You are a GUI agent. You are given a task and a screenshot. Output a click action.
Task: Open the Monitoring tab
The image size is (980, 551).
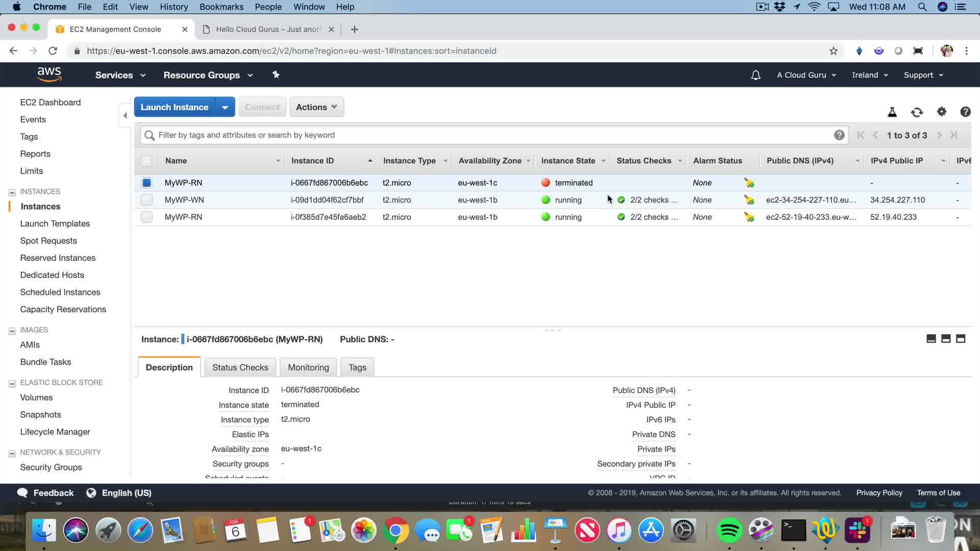(x=308, y=367)
